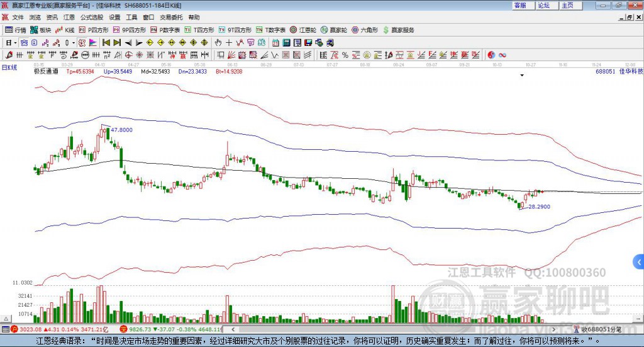The width and height of the screenshot is (644, 347).
Task: Open the P四方形 tool
Action: tap(94, 30)
